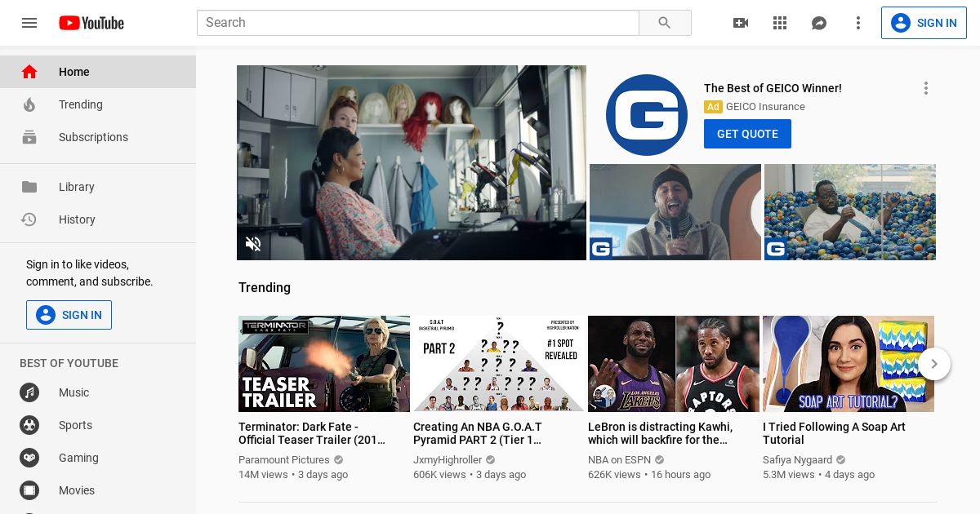This screenshot has width=980, height=514.
Task: Open the YouTube apps grid icon
Action: point(780,23)
